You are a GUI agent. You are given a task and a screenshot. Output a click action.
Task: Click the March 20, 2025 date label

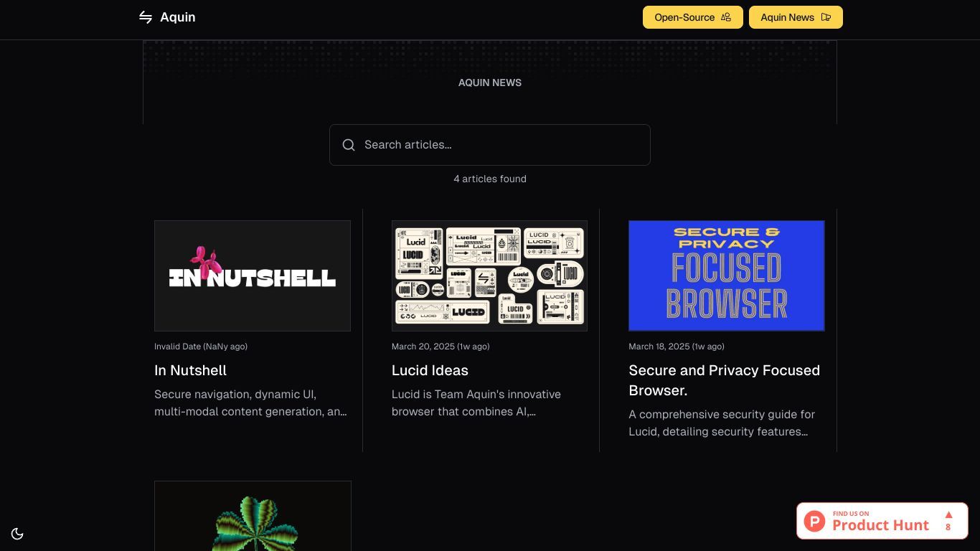coord(440,347)
